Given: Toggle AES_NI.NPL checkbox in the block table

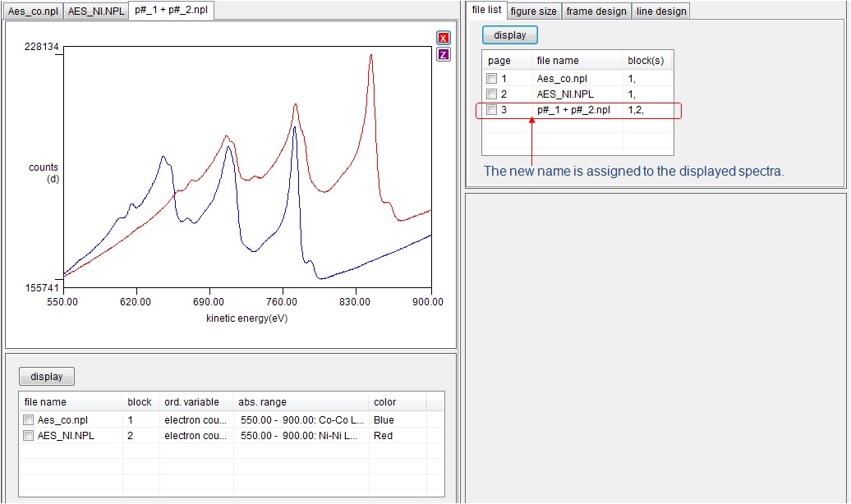Looking at the screenshot, I should [29, 436].
